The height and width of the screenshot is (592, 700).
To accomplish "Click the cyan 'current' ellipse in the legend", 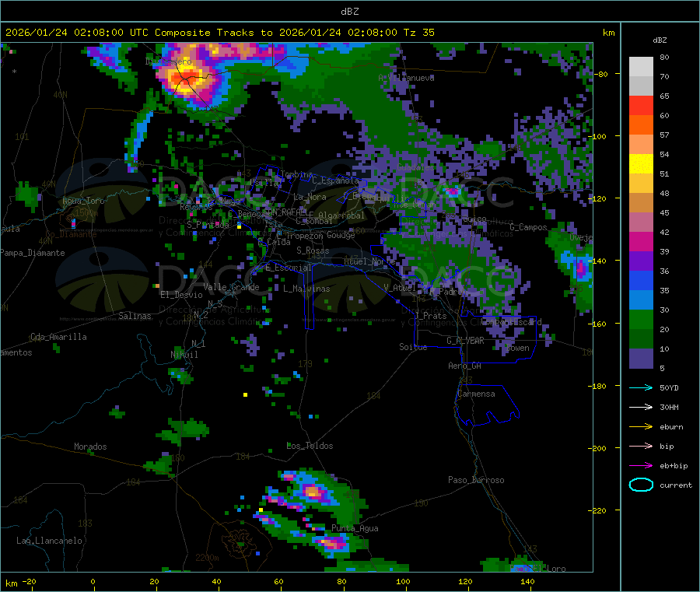I will (641, 485).
